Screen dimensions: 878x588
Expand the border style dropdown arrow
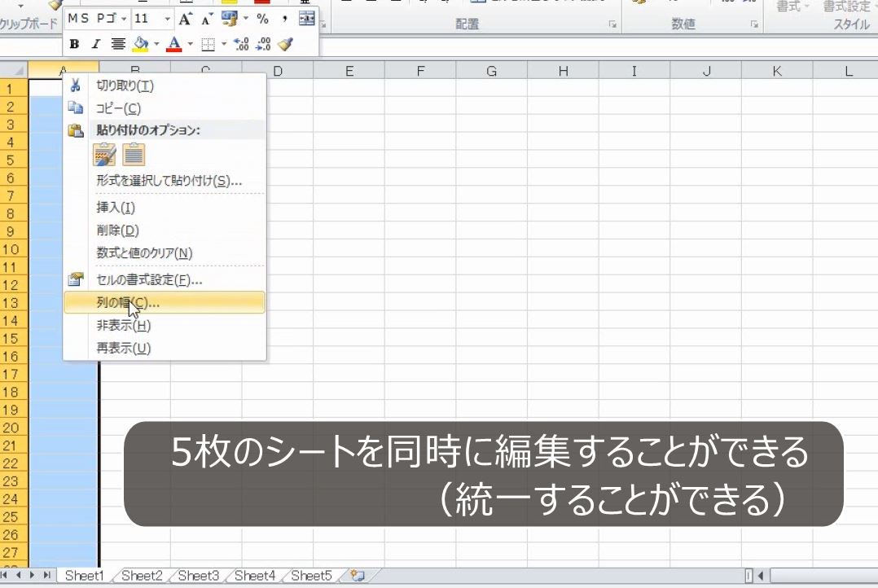pyautogui.click(x=223, y=43)
